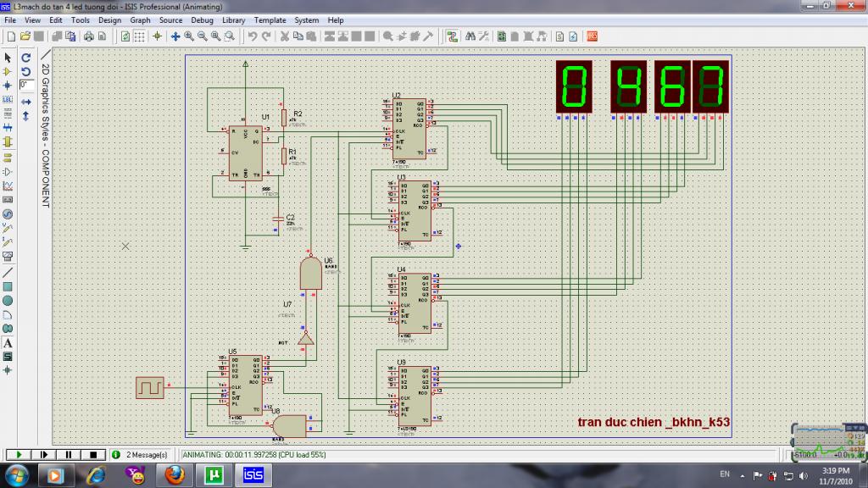Image resolution: width=868 pixels, height=488 pixels.
Task: Select the 2D symbols mode tool
Action: click(x=8, y=357)
